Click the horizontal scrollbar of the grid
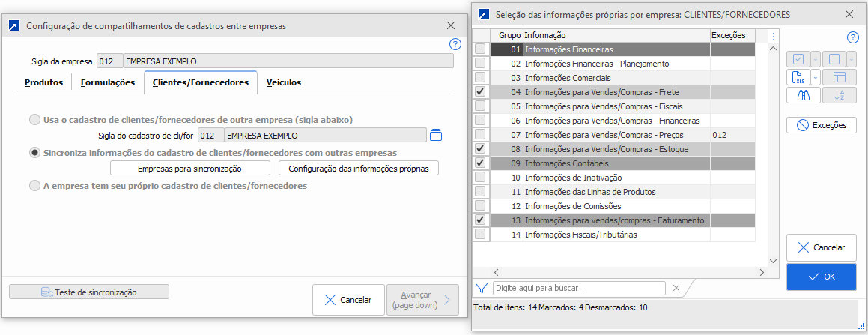The image size is (868, 335). (622, 273)
